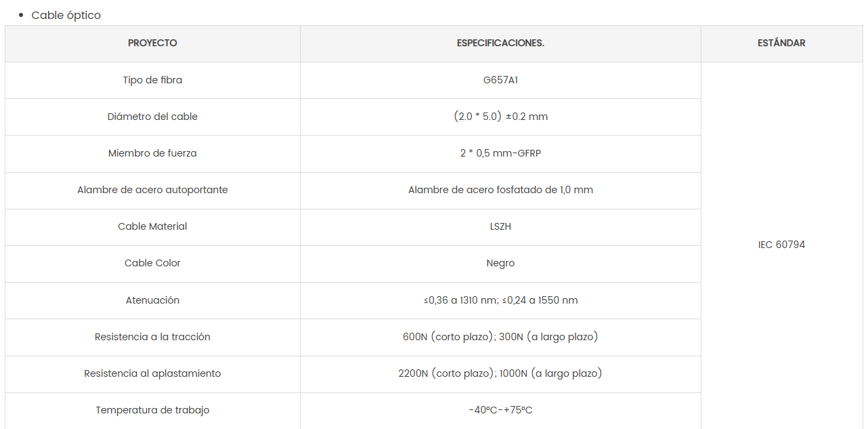This screenshot has height=429, width=868.
Task: Click the ESPECIFICACIONES column header
Action: pos(500,43)
